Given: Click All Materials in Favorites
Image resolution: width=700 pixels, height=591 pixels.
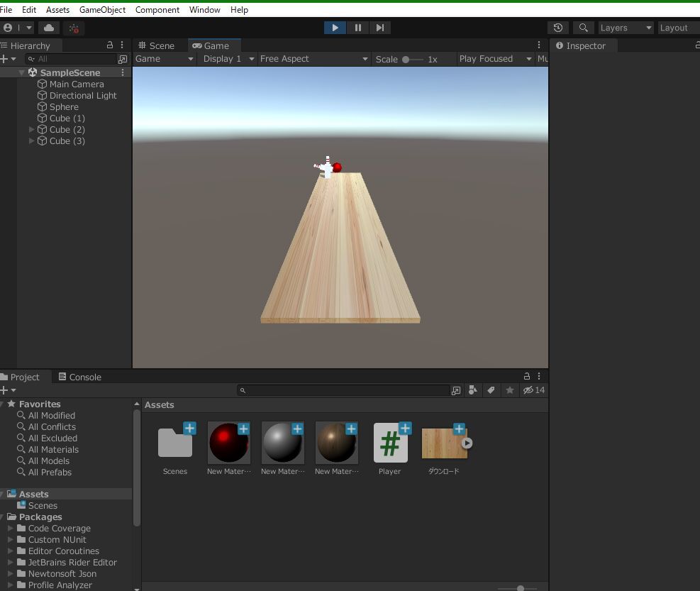Looking at the screenshot, I should coord(53,450).
